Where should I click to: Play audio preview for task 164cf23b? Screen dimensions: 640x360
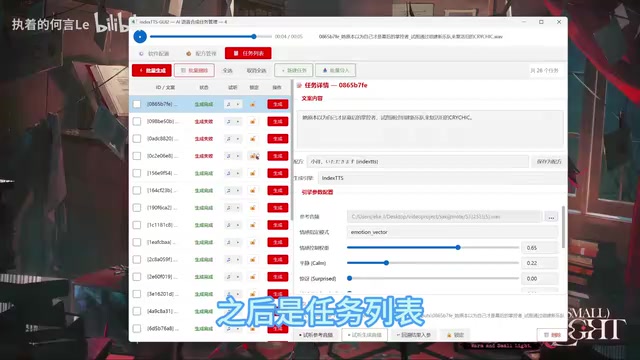(229, 191)
